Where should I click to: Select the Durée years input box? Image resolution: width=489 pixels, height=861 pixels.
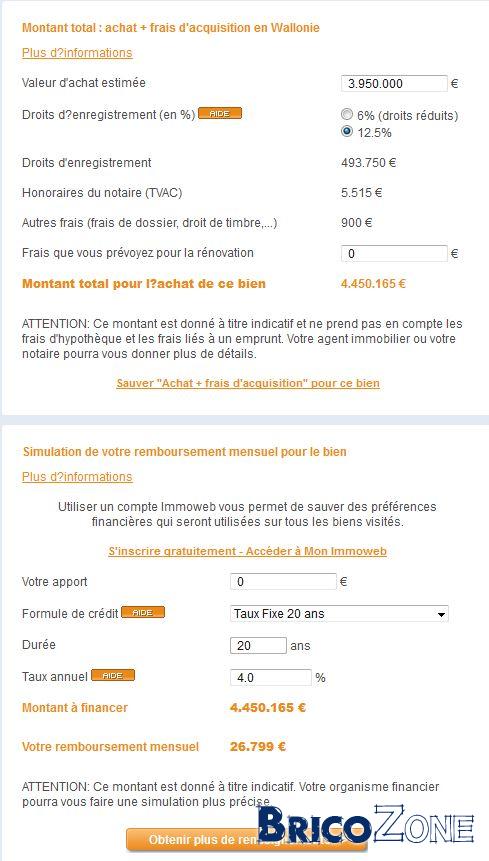(x=258, y=645)
